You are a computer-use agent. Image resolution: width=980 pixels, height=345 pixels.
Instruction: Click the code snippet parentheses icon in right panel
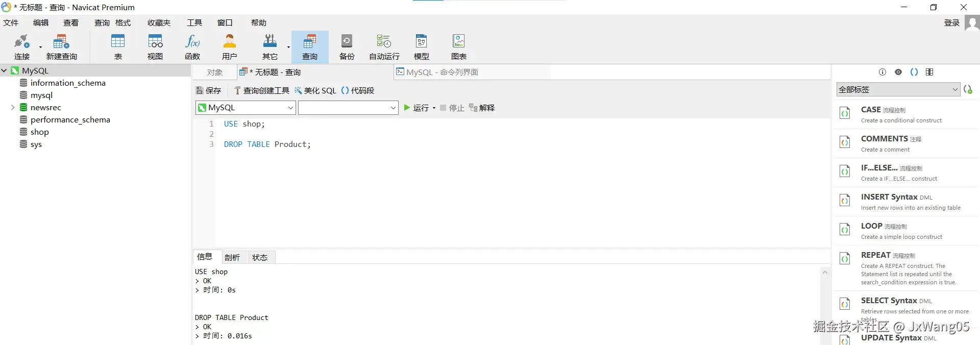coord(914,72)
